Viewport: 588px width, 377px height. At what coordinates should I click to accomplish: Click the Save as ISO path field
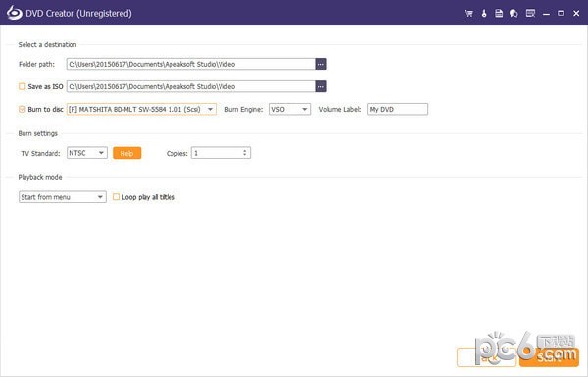pyautogui.click(x=191, y=86)
